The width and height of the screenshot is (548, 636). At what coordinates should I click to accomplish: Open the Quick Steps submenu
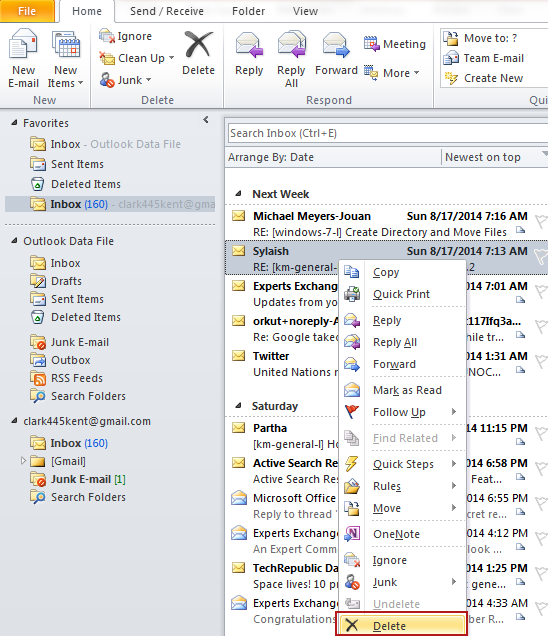(x=402, y=464)
